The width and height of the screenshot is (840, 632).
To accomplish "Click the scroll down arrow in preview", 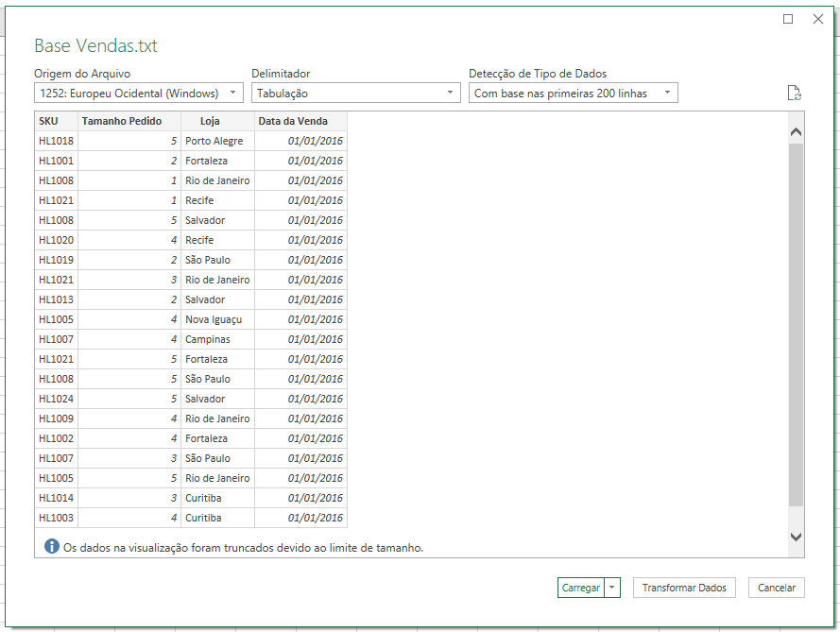I will click(x=797, y=537).
